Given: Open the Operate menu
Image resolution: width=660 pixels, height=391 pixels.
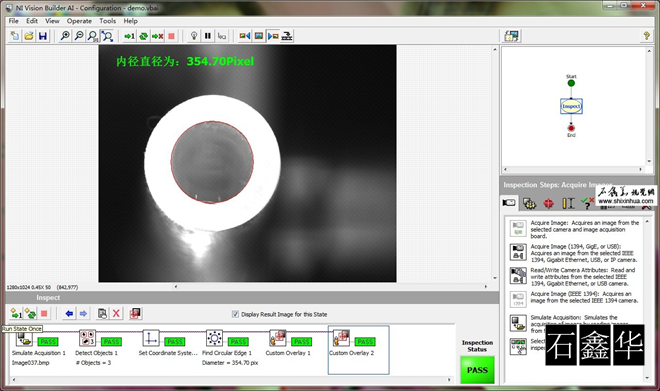Looking at the screenshot, I should (79, 21).
